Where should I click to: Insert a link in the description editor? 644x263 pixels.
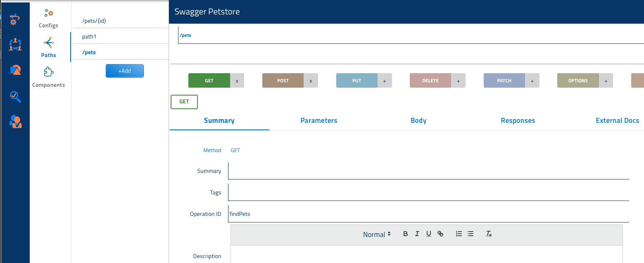(x=440, y=234)
